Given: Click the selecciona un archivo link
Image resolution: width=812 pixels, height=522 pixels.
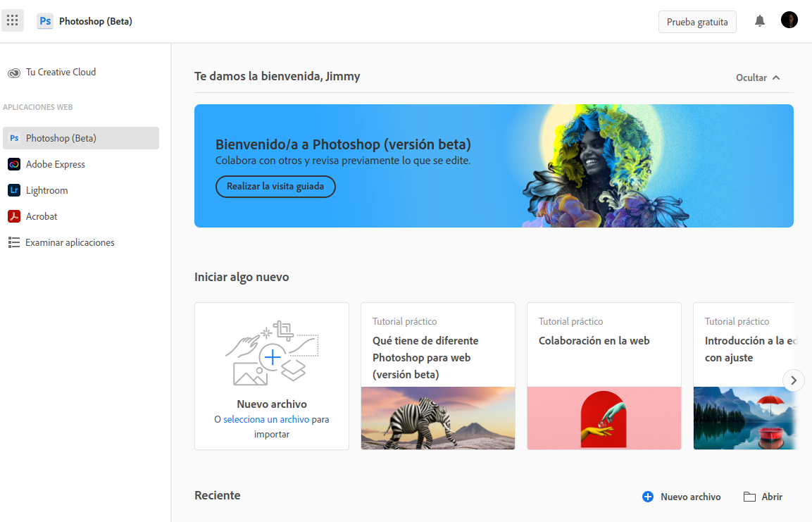Looking at the screenshot, I should click(x=266, y=419).
